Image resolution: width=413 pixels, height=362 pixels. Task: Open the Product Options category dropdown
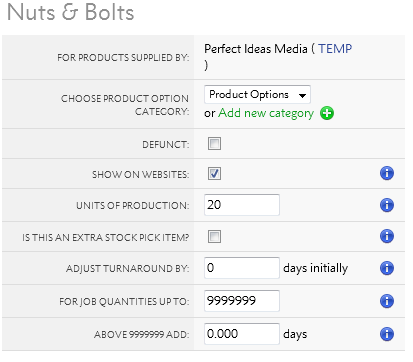click(x=257, y=95)
